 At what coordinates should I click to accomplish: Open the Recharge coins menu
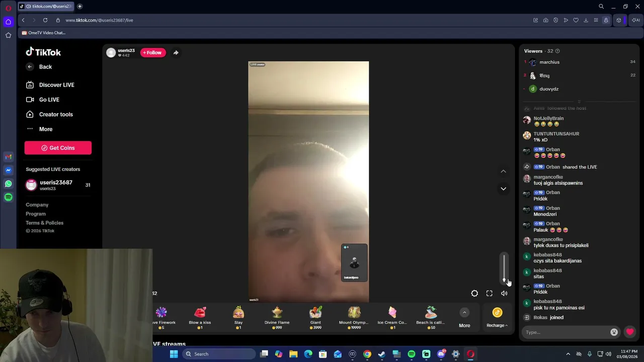(497, 318)
